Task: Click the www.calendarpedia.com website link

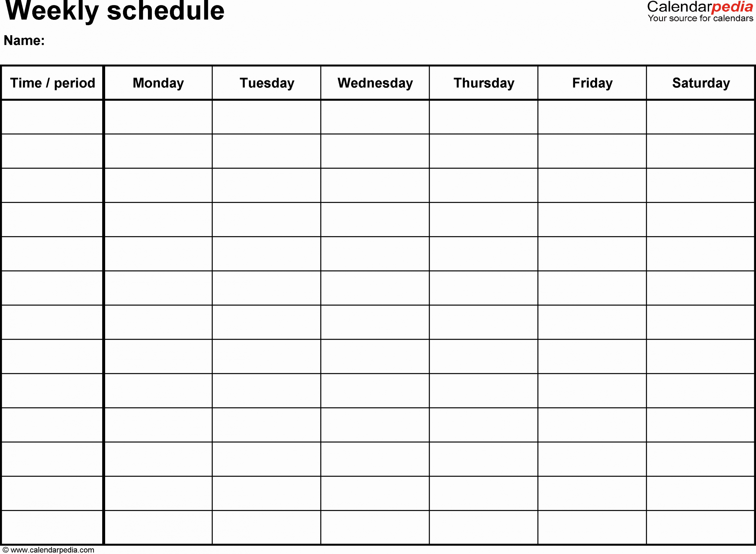Action: [x=59, y=549]
